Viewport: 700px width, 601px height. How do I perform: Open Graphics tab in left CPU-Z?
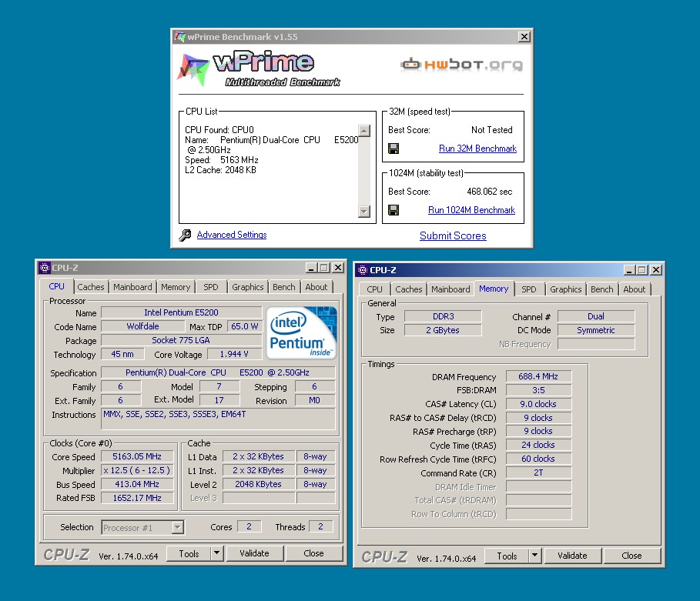[x=247, y=287]
